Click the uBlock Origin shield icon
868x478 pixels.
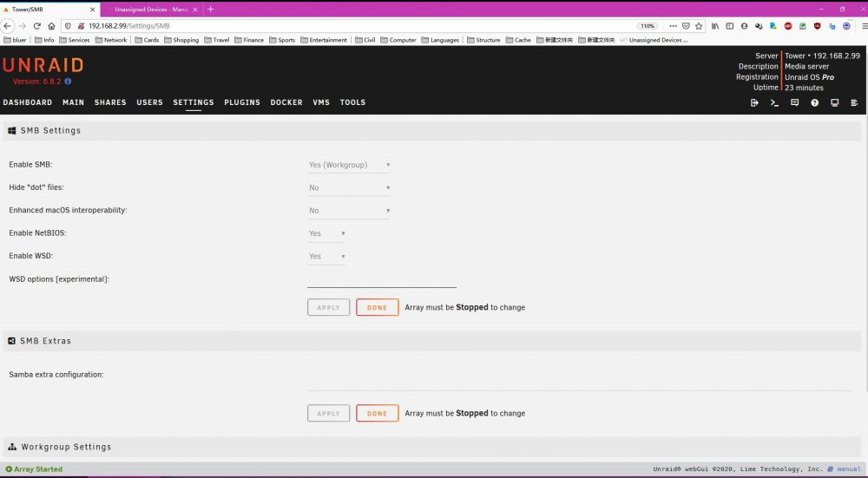click(817, 26)
